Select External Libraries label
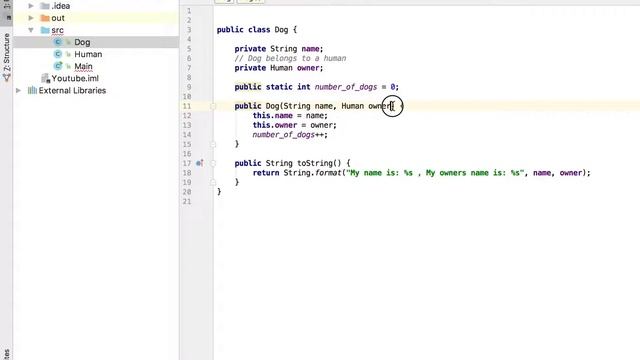640x360 pixels. pos(72,90)
